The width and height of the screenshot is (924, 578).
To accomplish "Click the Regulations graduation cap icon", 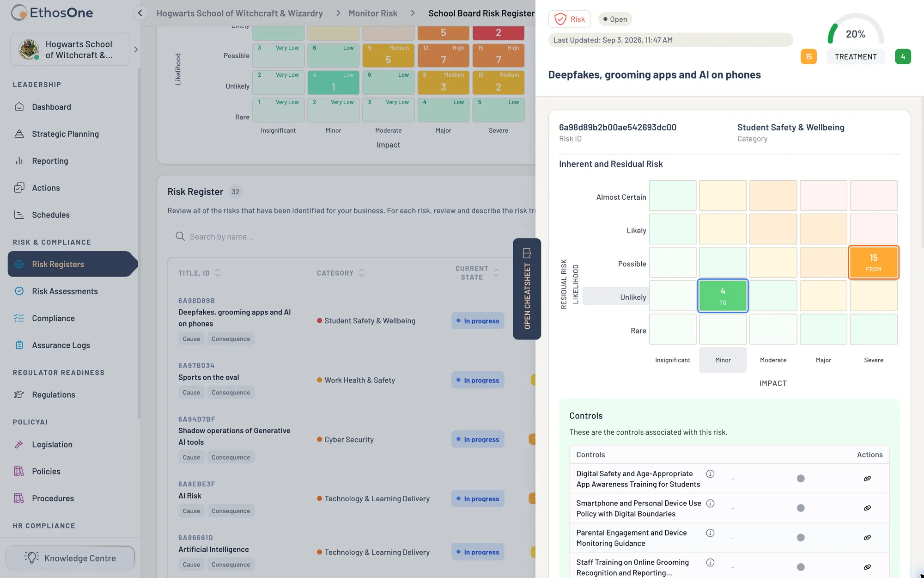I will click(19, 394).
